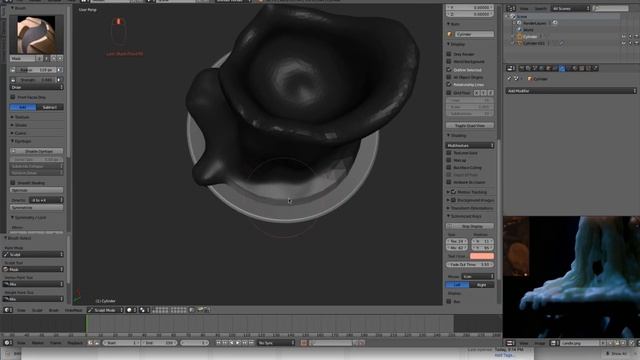
Task: Open the No Sync playback dropdown
Action: [276, 343]
